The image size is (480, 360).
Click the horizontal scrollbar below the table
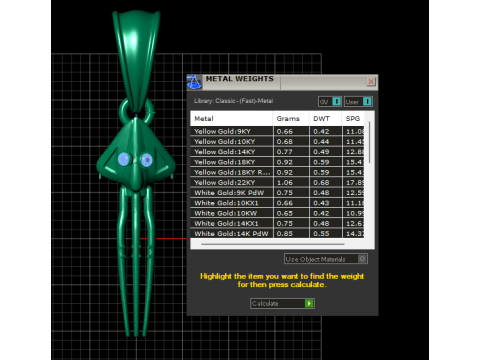pyautogui.click(x=273, y=244)
